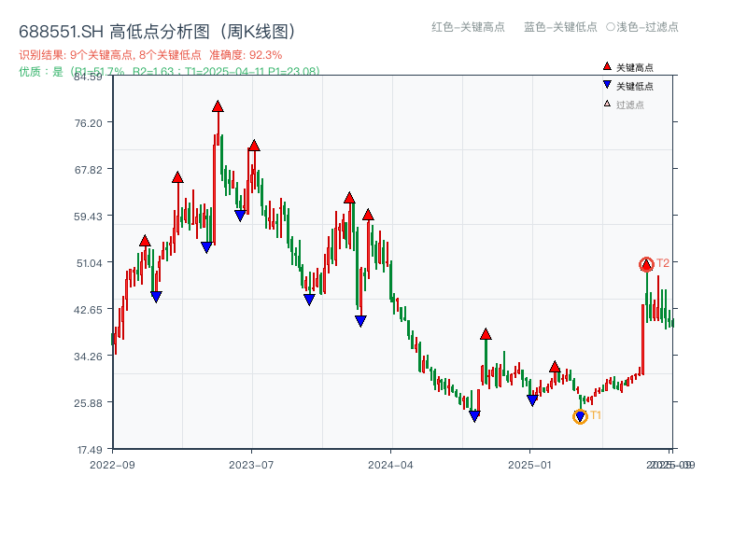Select the blue 关键低点 triangle marker in the legend
Screen dimensions: 747x560
click(605, 85)
